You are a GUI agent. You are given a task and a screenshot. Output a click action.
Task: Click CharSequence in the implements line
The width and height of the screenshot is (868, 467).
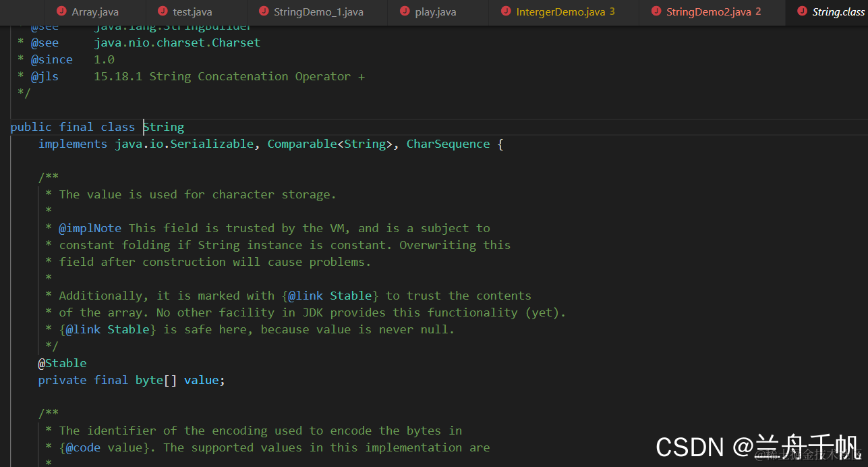click(x=448, y=144)
